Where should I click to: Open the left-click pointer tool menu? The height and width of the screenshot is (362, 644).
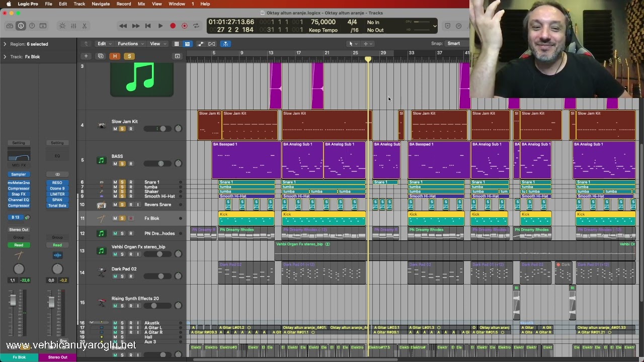point(353,44)
